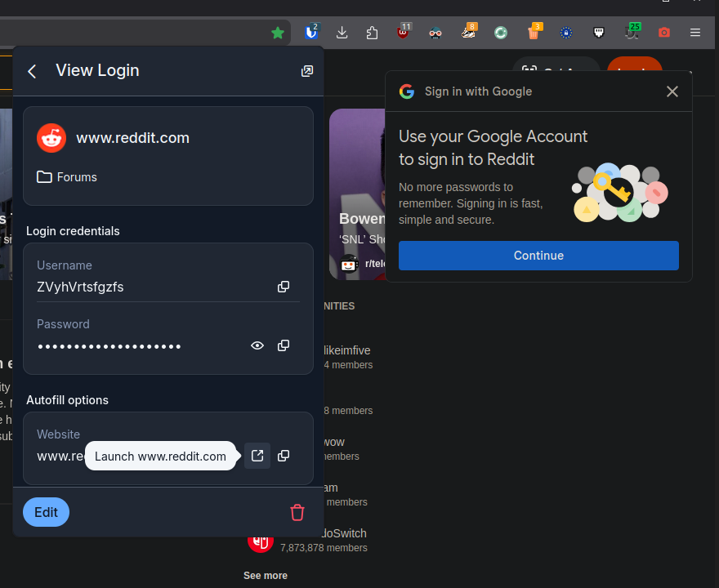Image resolution: width=719 pixels, height=588 pixels.
Task: Go back from View Login
Action: pos(32,72)
